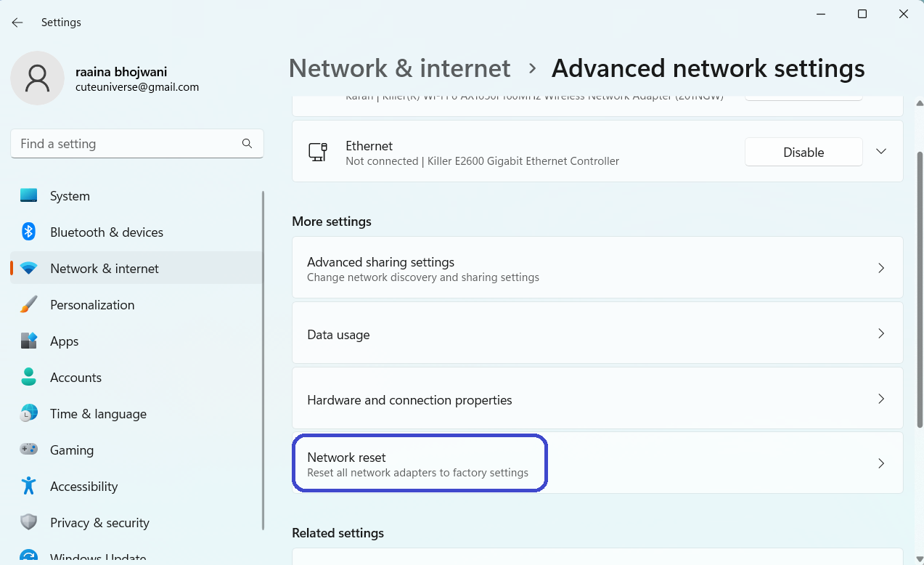Go back with the back arrow
Screen dimensions: 924x565
(x=17, y=23)
